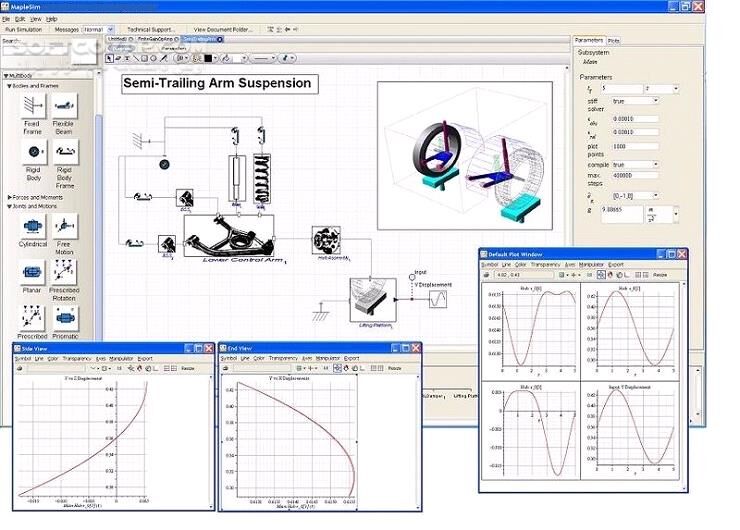
Task: Switch to the Plots tab
Action: (613, 40)
